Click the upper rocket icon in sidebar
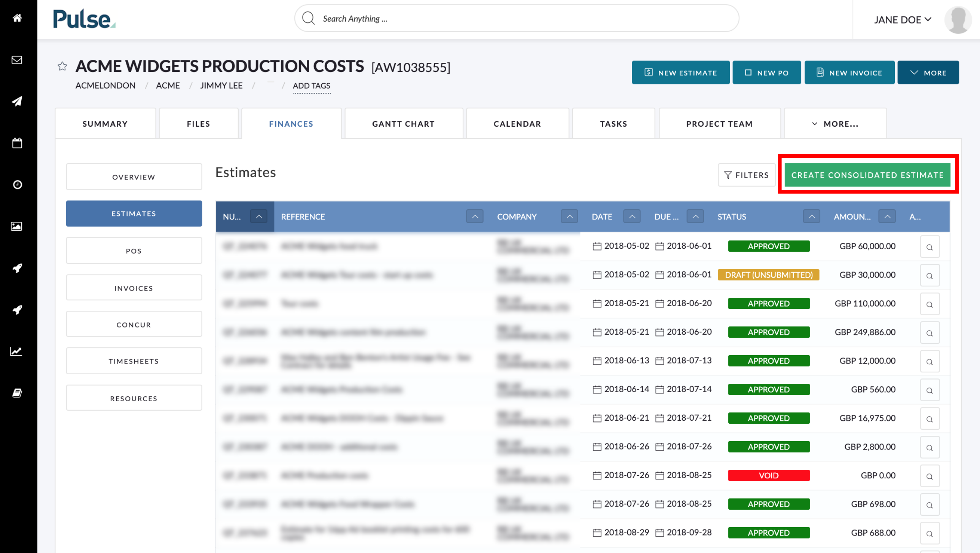The width and height of the screenshot is (980, 553). click(x=17, y=268)
